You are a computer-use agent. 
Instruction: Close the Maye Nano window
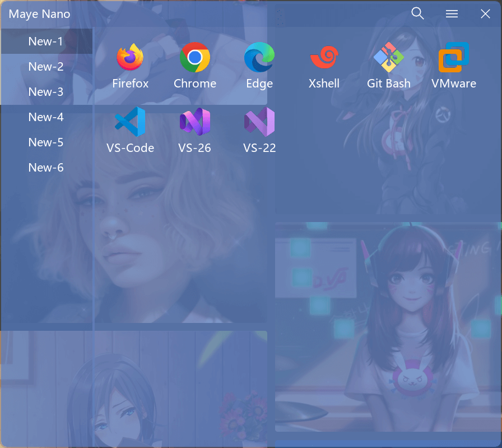(x=485, y=14)
